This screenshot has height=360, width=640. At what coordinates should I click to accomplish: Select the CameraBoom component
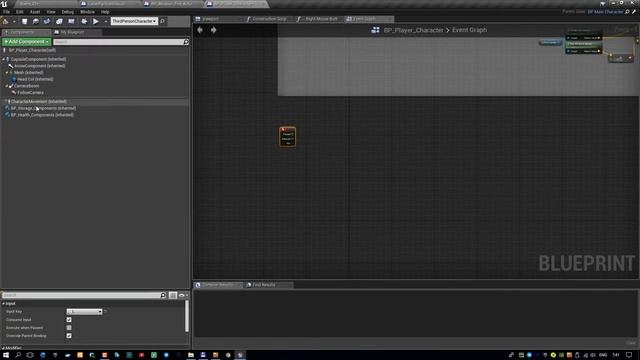(x=27, y=86)
